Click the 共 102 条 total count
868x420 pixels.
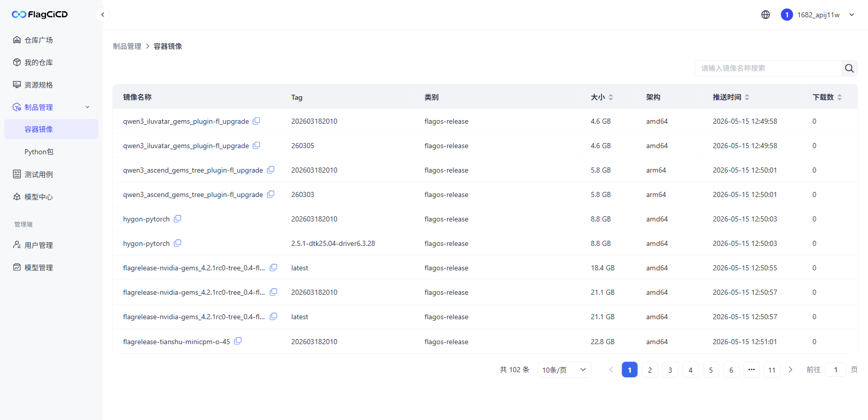tap(515, 370)
